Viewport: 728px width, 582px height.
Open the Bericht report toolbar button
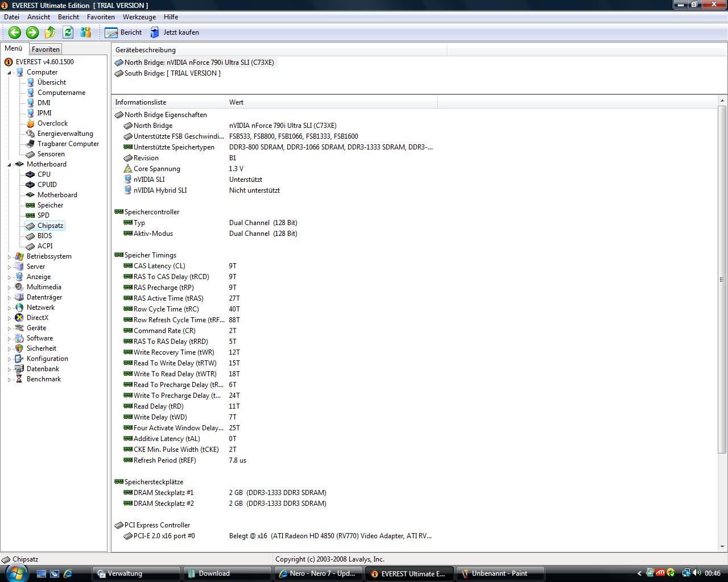point(123,32)
